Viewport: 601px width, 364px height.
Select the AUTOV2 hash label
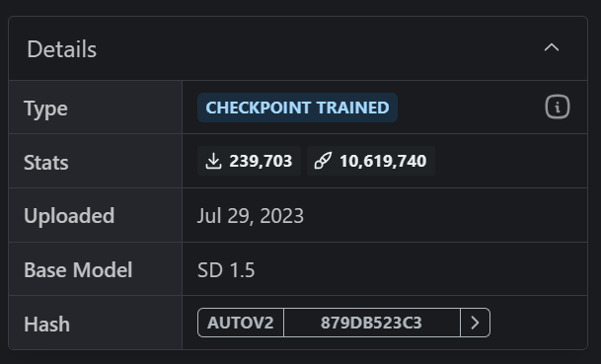(241, 323)
